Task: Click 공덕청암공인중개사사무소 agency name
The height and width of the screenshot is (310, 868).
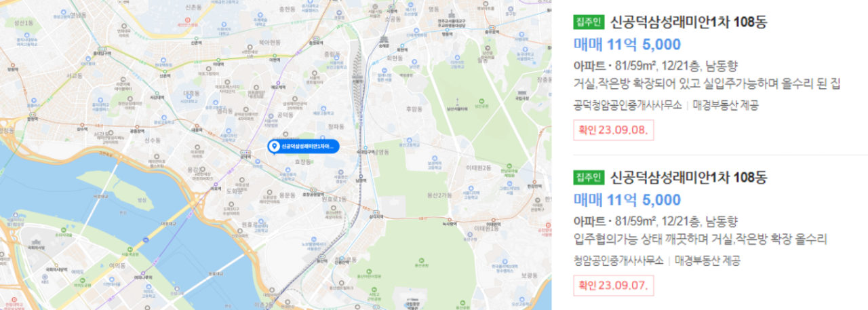Action: [x=627, y=105]
